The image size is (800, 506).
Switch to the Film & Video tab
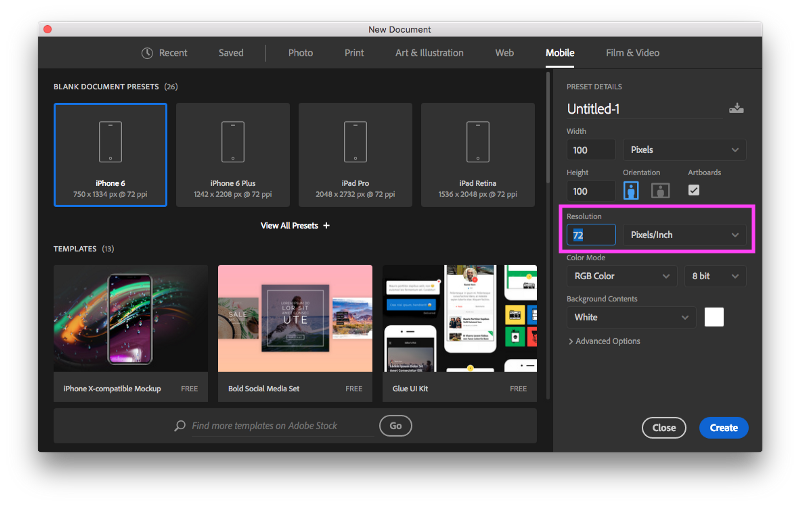coord(633,53)
